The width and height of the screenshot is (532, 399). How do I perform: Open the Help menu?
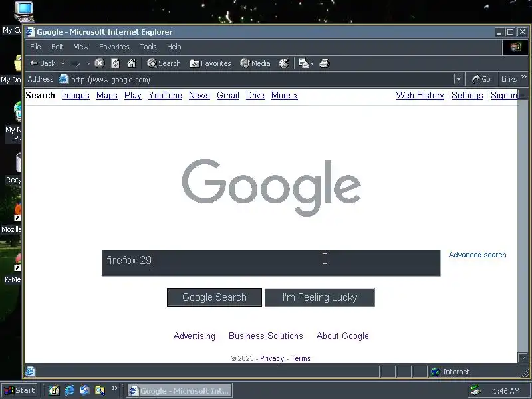tap(174, 47)
